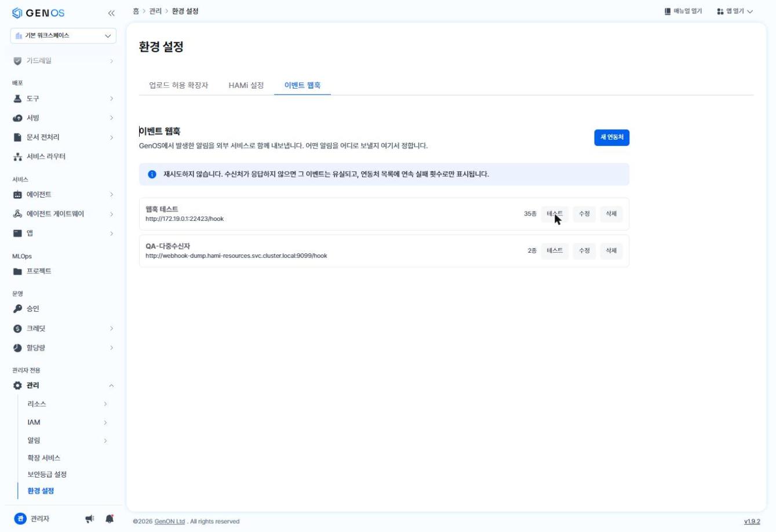Click the 새 연동처 button

611,137
